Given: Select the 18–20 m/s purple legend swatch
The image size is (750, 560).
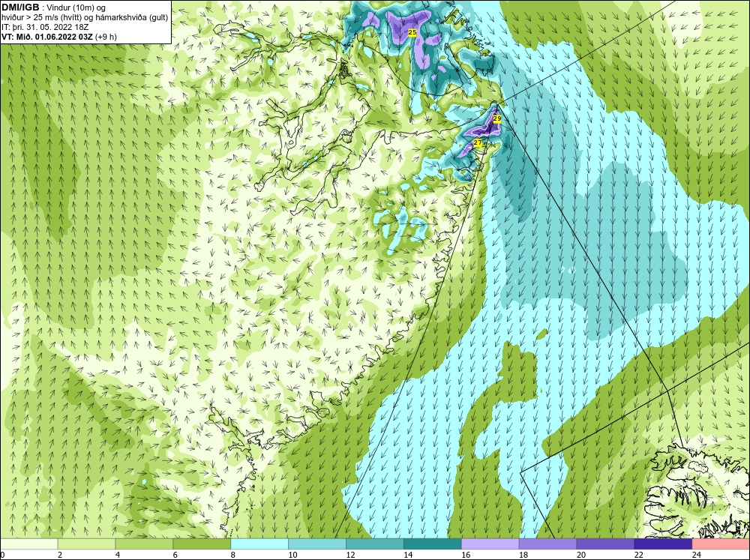Looking at the screenshot, I should click(547, 544).
